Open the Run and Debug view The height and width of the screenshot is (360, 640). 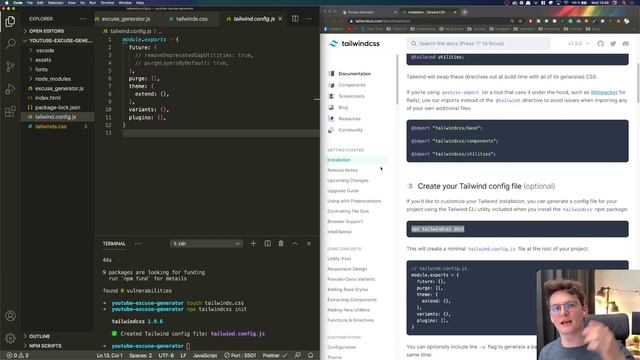10,89
